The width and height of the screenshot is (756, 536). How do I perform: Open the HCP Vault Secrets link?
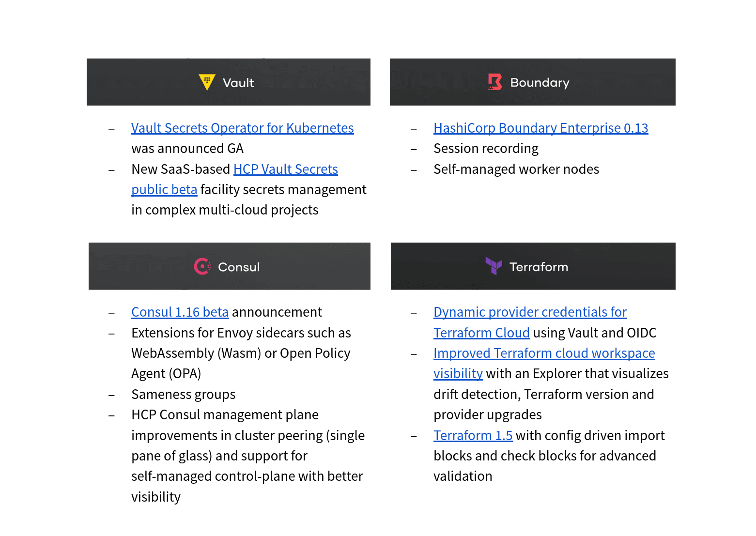285,169
